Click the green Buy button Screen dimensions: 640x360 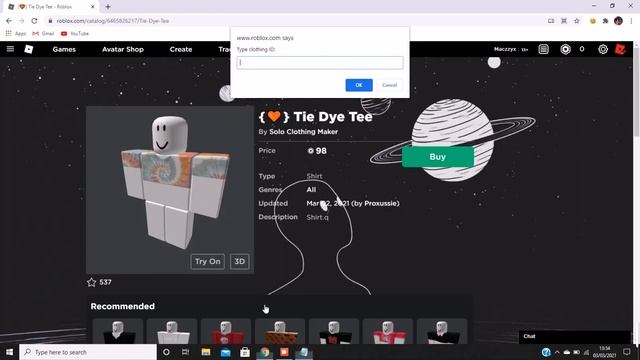[438, 157]
